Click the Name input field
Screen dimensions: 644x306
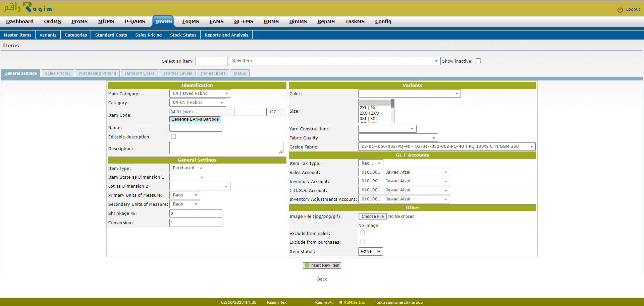tap(196, 128)
